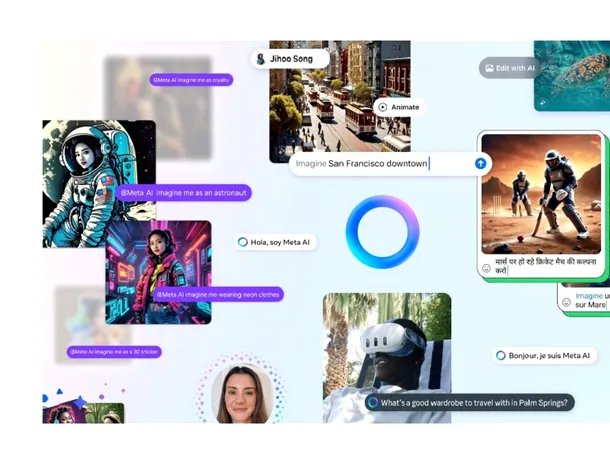Viewport: 610px width, 462px height.
Task: Click the image icon in Edit with AI
Action: [x=490, y=67]
